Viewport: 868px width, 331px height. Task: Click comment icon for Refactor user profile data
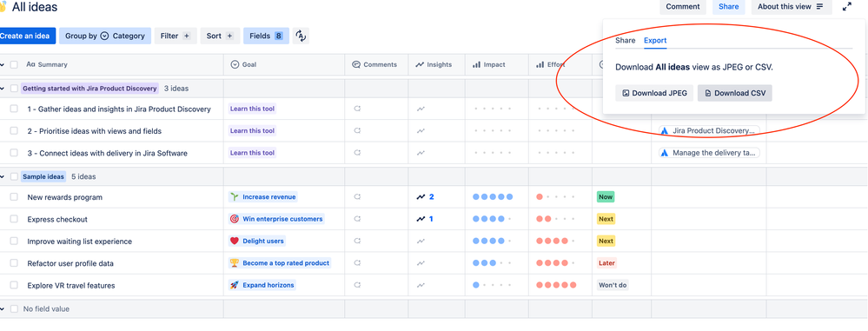point(357,263)
